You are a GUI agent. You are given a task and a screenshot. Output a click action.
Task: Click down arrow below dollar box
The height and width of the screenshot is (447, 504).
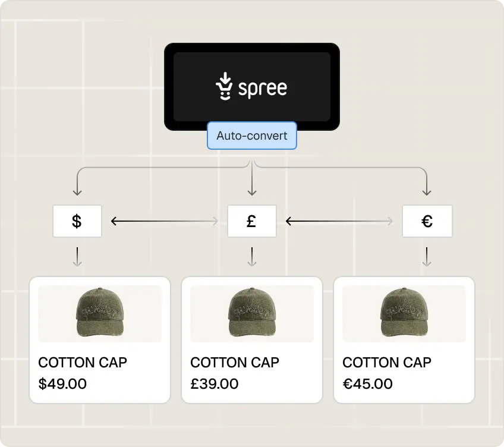click(77, 257)
